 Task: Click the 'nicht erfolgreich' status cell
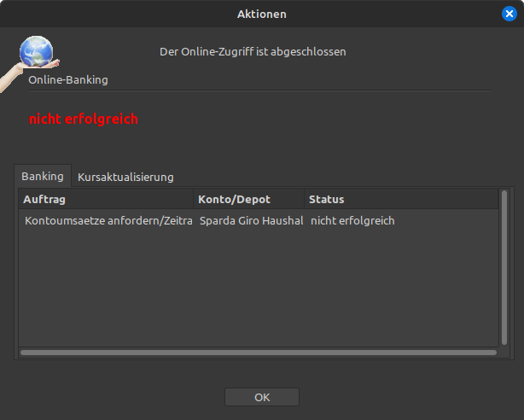pyautogui.click(x=352, y=221)
